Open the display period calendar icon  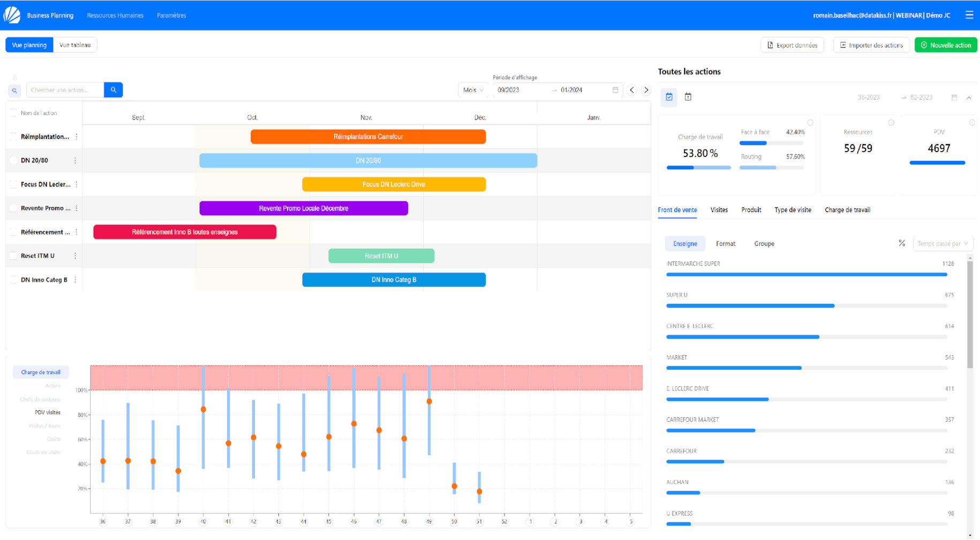point(615,90)
